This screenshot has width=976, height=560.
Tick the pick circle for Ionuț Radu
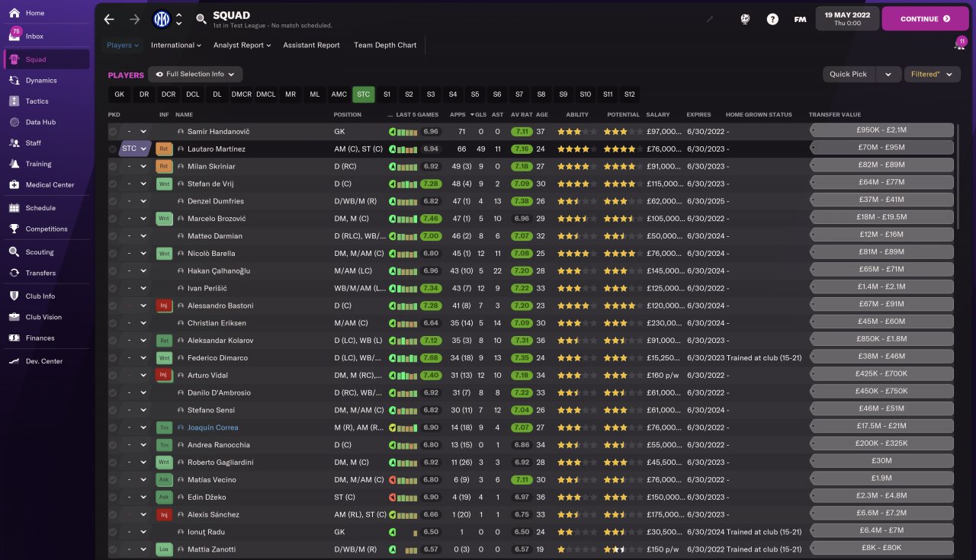(113, 532)
